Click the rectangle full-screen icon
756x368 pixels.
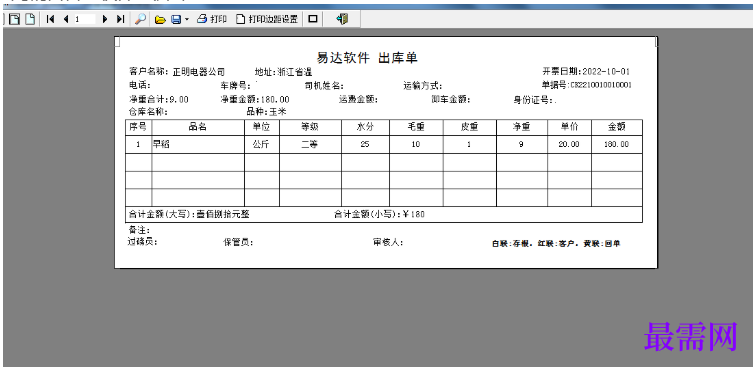[x=313, y=19]
